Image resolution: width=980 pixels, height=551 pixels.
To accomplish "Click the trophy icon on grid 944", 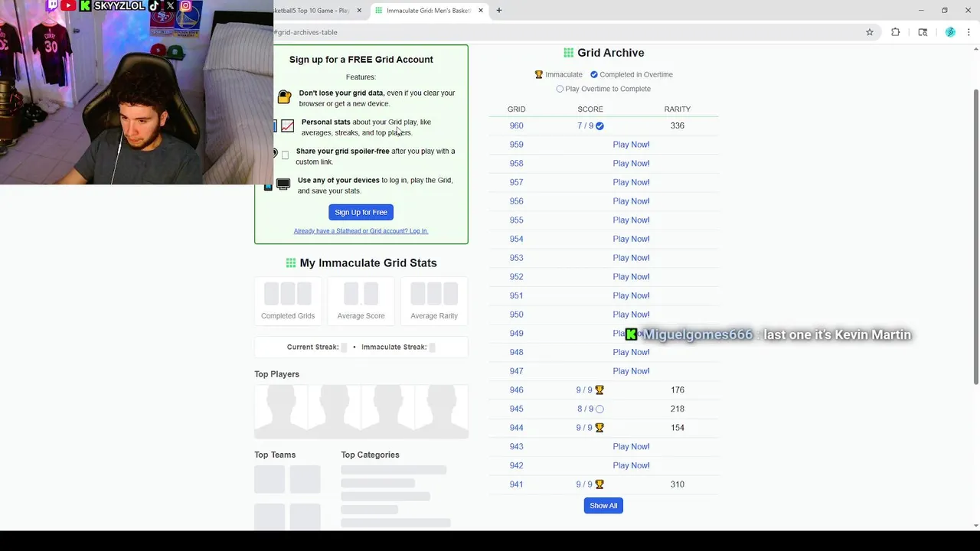I will [x=599, y=428].
